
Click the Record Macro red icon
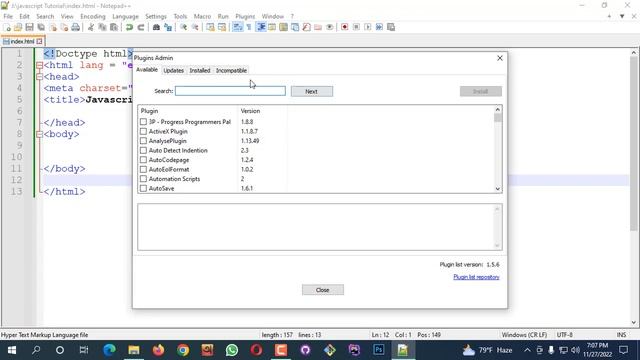(x=344, y=27)
